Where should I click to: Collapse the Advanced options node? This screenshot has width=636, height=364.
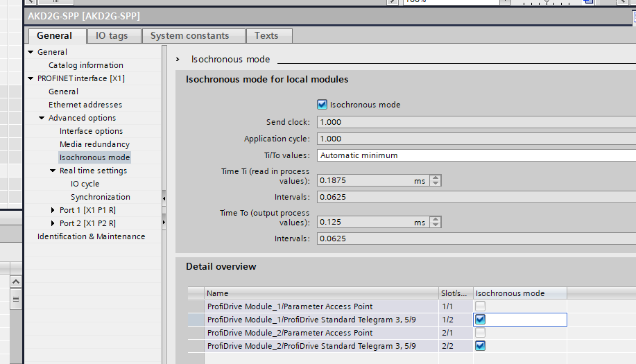coord(42,118)
